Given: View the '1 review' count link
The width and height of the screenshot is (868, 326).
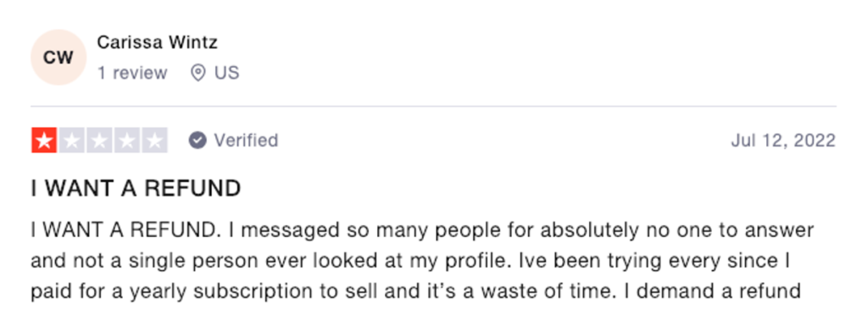Looking at the screenshot, I should [x=132, y=73].
